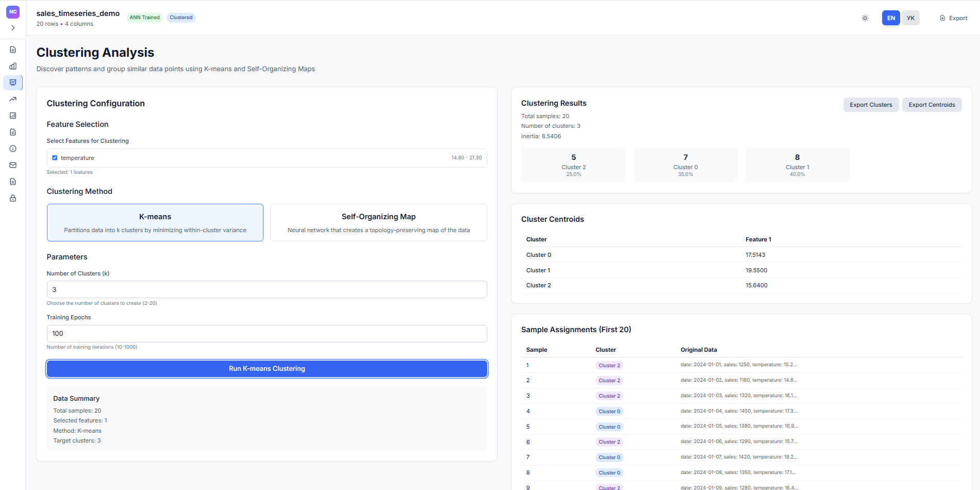
Task: Expand the sidebar with the chevron arrow
Action: click(x=13, y=28)
